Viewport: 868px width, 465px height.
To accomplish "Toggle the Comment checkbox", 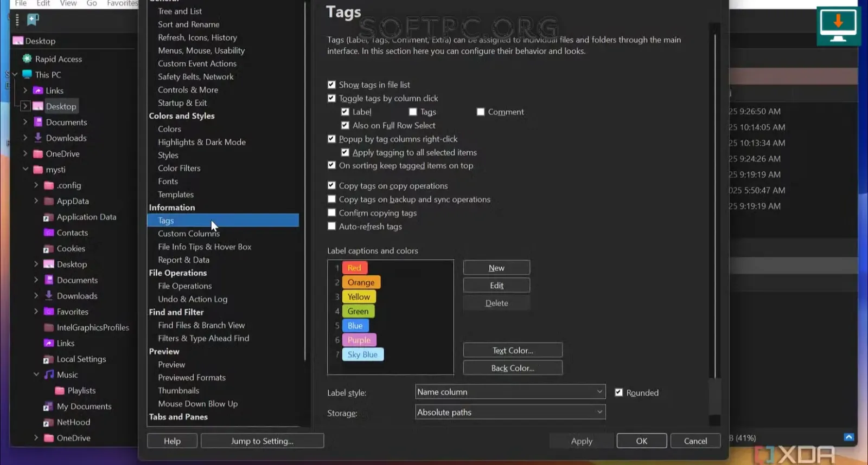I will pos(481,112).
